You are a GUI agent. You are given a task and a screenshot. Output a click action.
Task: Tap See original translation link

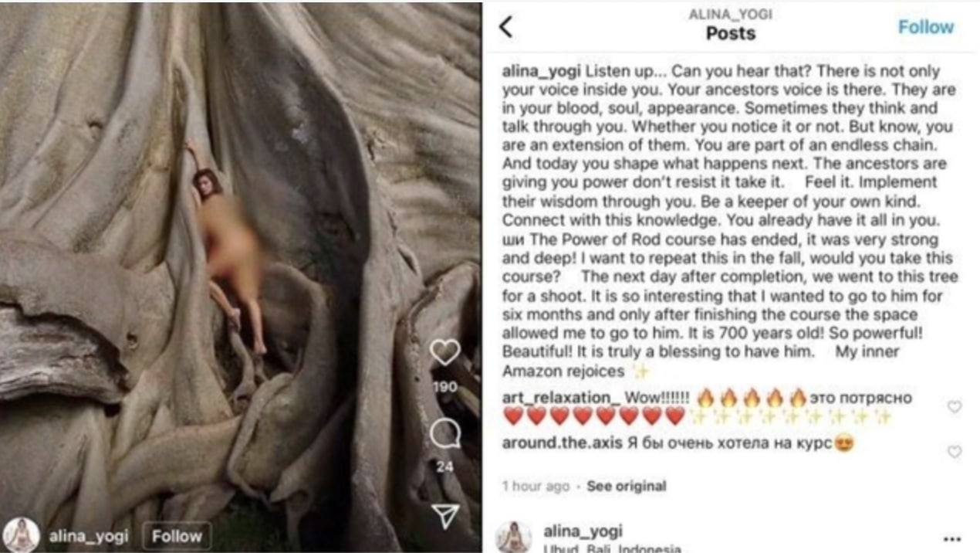pos(626,487)
